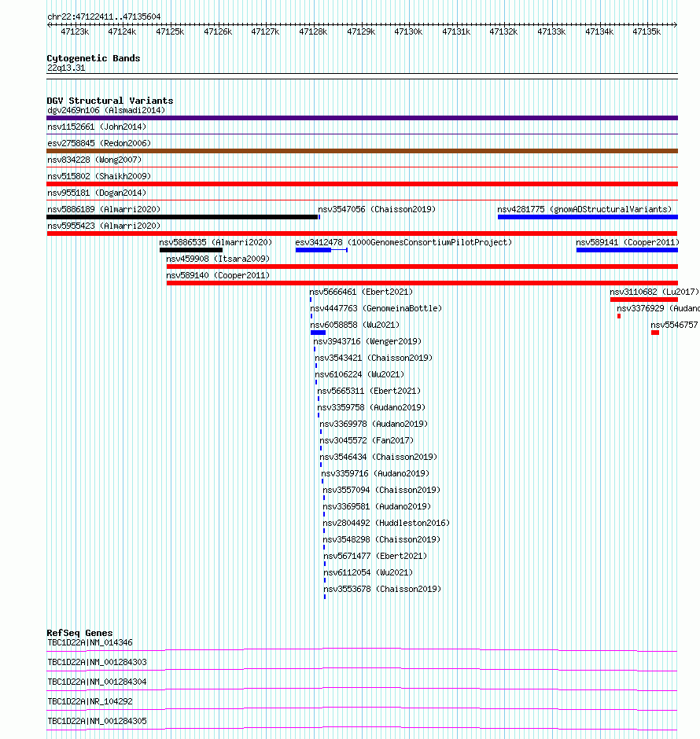Click the nsv834228 (Wong2007) label
Viewport: 700px width, 739px height.
click(x=94, y=160)
